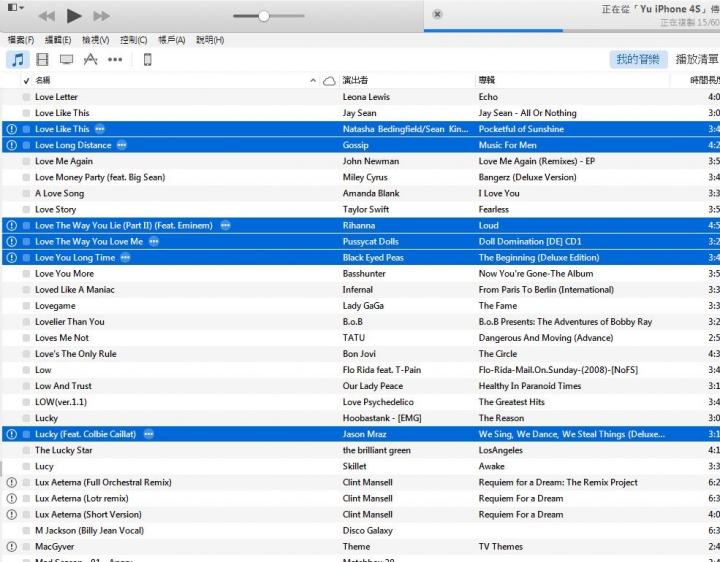
Task: Open the iPhone device icon
Action: [x=147, y=60]
